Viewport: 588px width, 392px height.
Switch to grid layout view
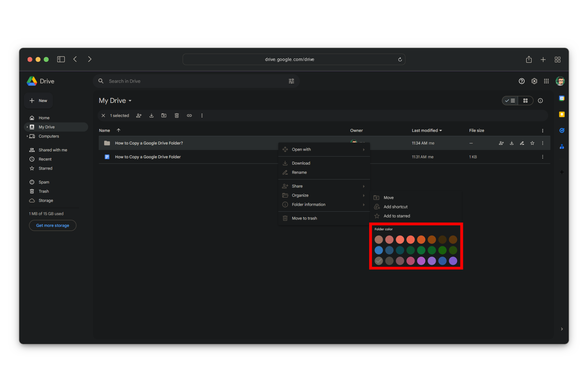(526, 101)
